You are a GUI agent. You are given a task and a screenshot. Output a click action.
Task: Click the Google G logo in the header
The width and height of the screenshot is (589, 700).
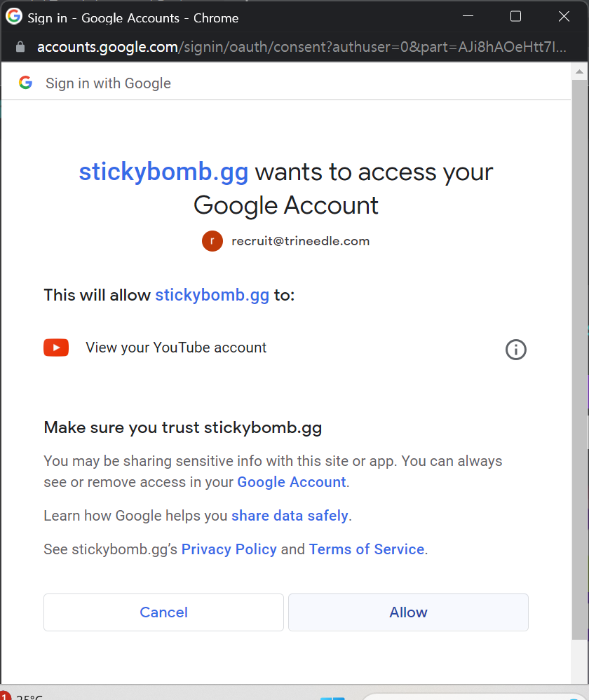(x=25, y=83)
